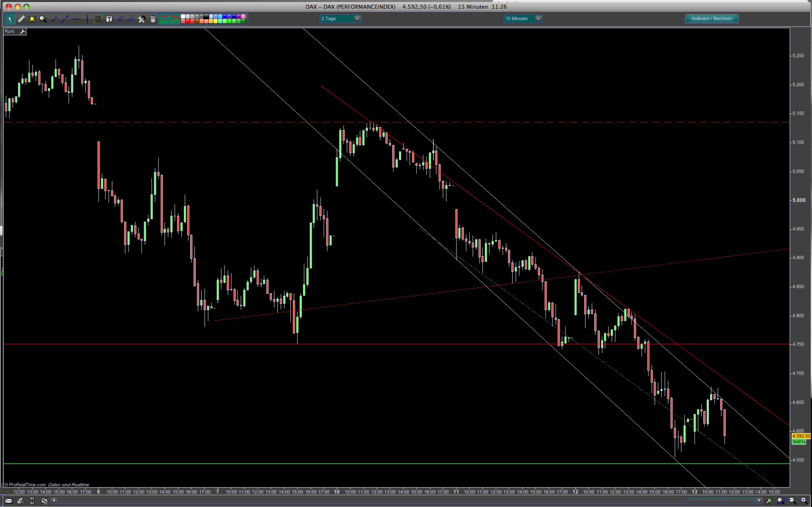This screenshot has height=507, width=812.
Task: Open the hammer and wrench tools icon
Action: 142,19
